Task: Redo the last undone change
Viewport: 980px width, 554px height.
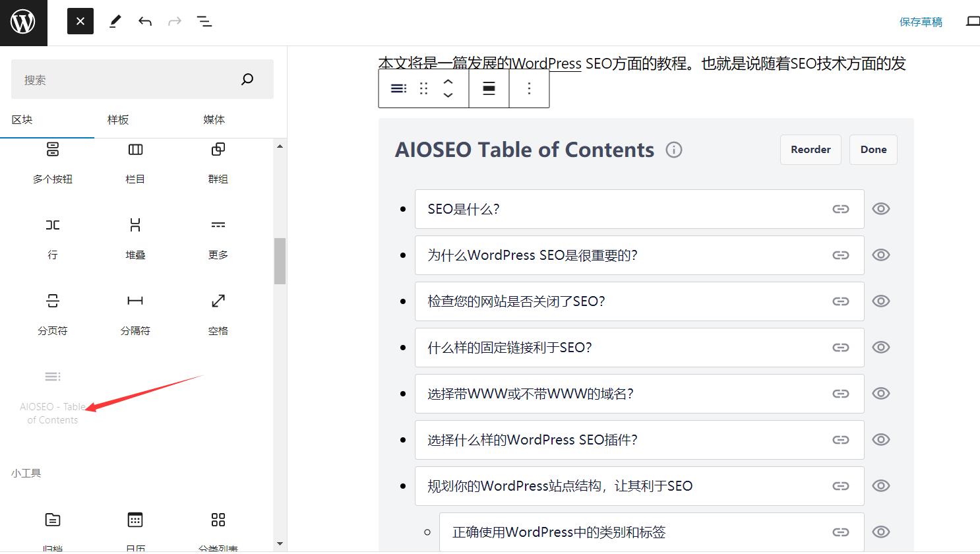Action: pos(175,22)
